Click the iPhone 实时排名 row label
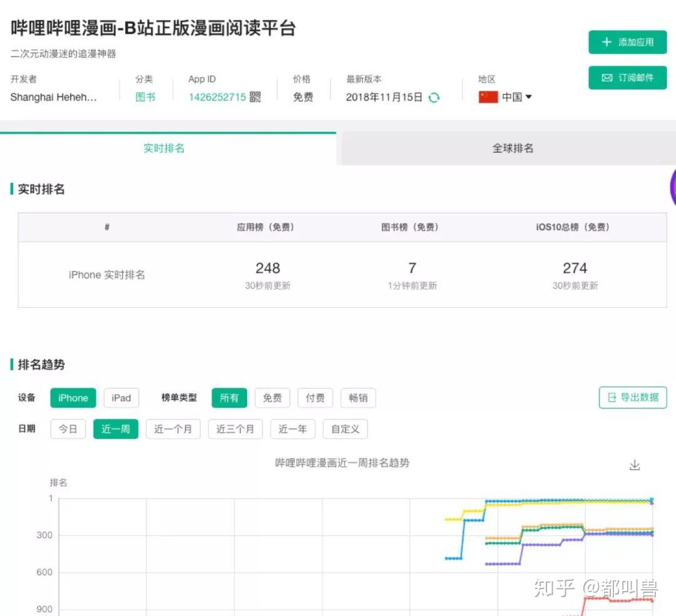This screenshot has height=616, width=676. pos(107,275)
